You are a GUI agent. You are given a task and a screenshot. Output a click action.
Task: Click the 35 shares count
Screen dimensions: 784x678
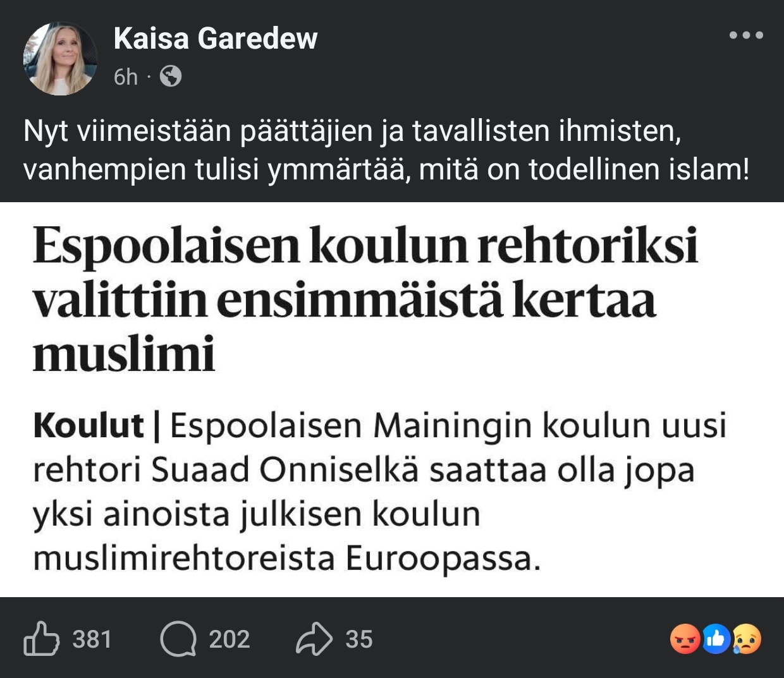pyautogui.click(x=359, y=639)
